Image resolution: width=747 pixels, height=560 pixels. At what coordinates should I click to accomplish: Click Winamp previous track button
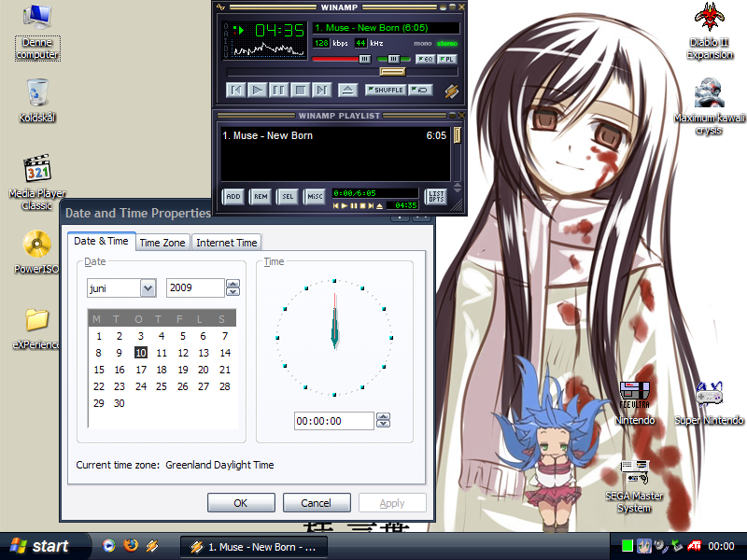tap(236, 90)
